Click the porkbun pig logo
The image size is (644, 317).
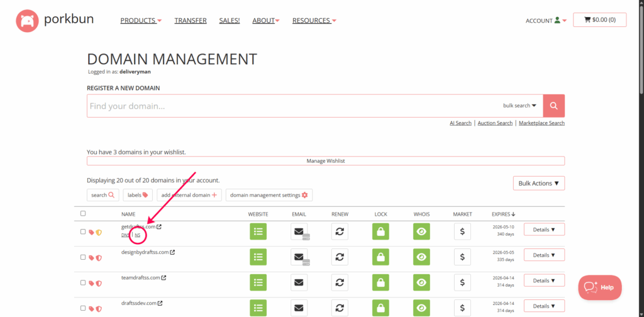tap(27, 21)
